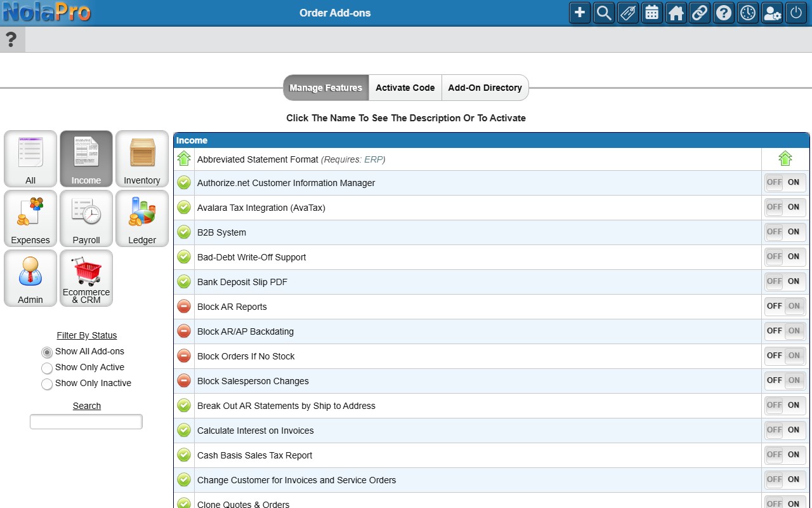Image resolution: width=812 pixels, height=508 pixels.
Task: Open user settings icon in header
Action: (772, 13)
